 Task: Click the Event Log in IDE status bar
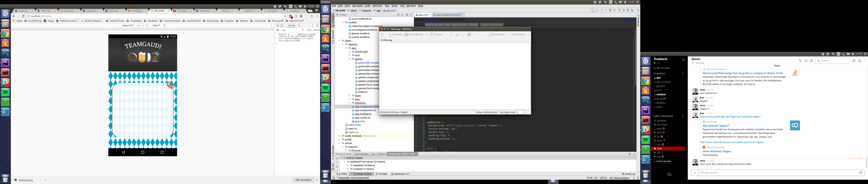pyautogui.click(x=628, y=174)
